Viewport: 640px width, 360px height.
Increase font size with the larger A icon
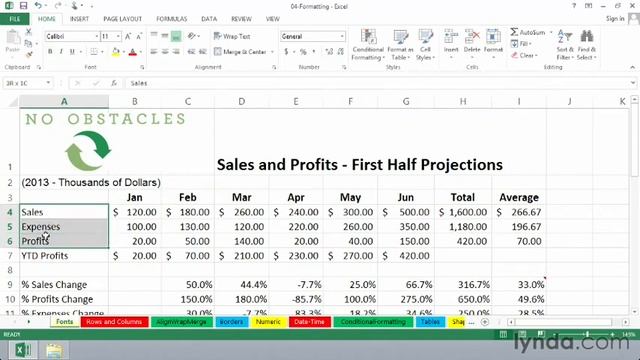pyautogui.click(x=128, y=36)
